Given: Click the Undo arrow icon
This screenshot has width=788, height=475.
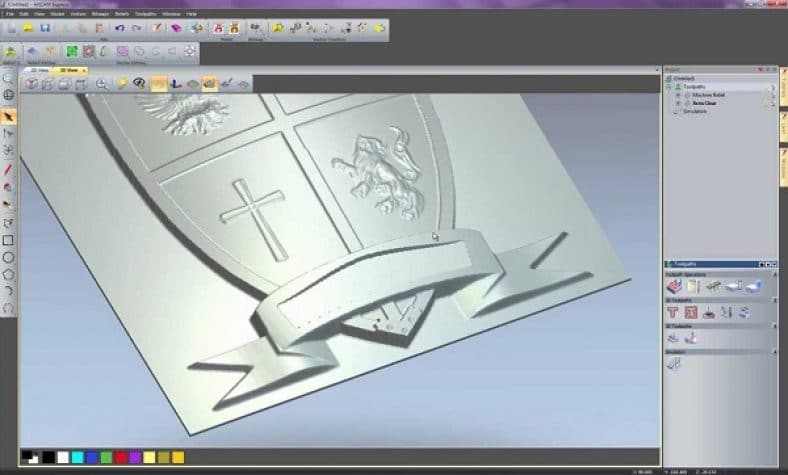Looking at the screenshot, I should click(119, 28).
